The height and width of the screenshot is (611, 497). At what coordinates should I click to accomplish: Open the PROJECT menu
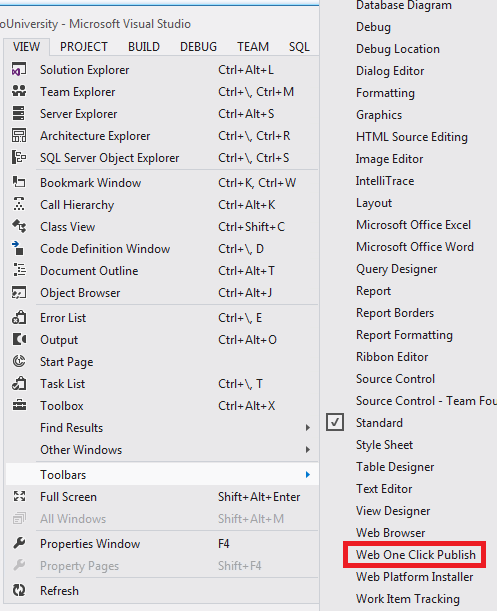(x=83, y=47)
